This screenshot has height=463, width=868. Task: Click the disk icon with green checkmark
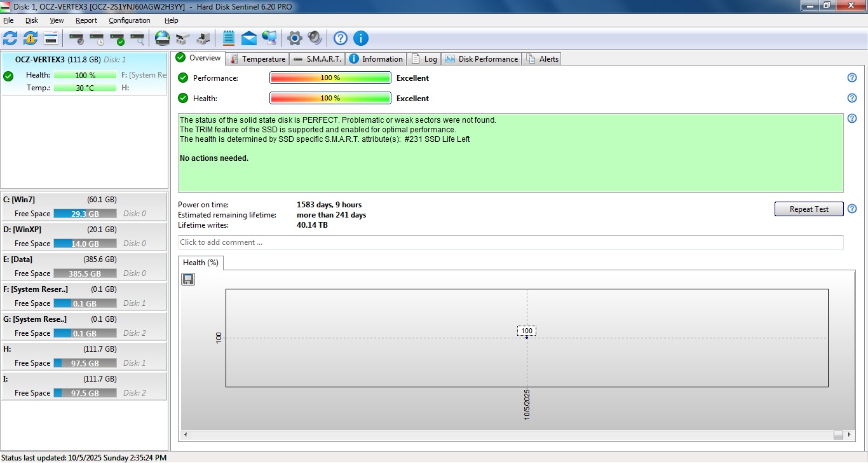click(118, 39)
